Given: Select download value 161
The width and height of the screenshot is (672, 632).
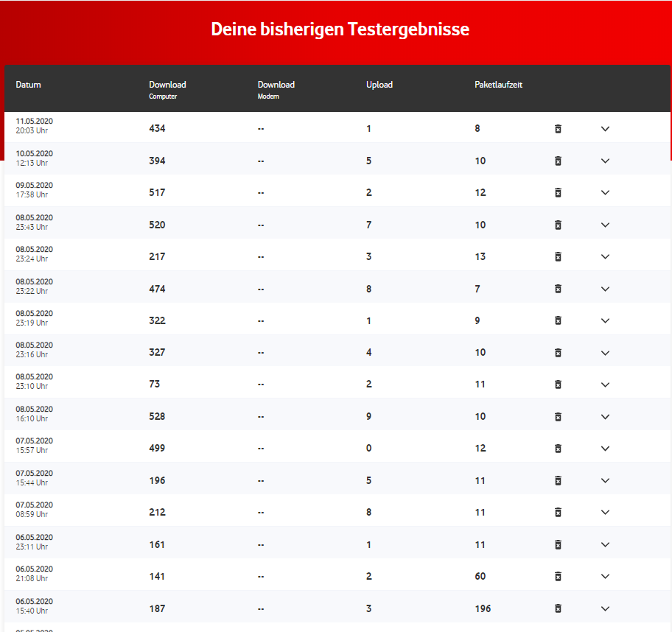Looking at the screenshot, I should pyautogui.click(x=157, y=544).
